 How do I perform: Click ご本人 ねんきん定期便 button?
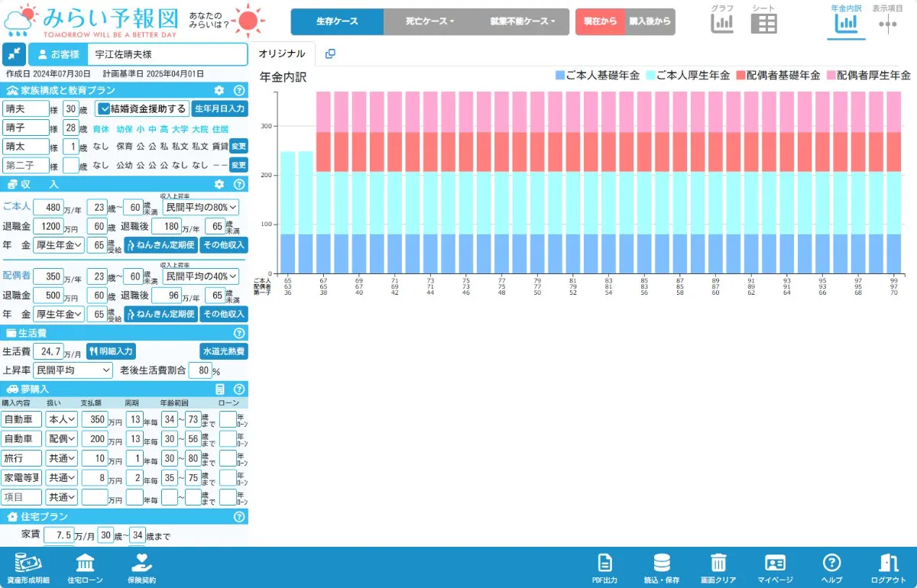[x=160, y=245]
